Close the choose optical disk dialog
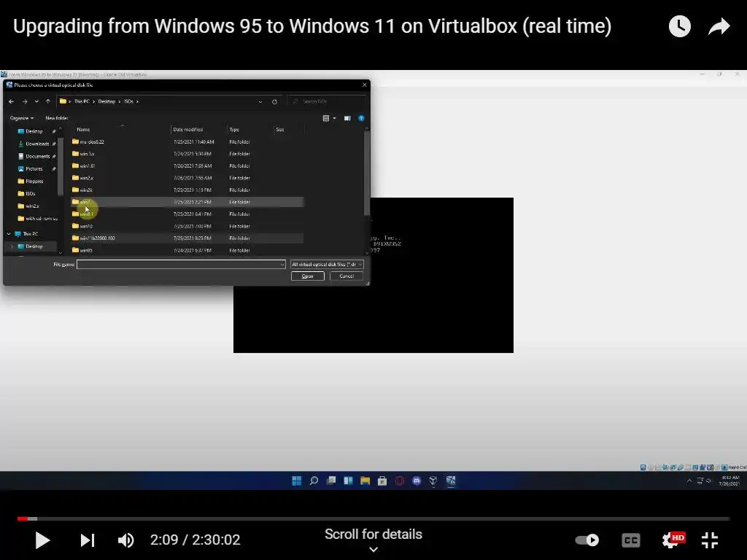The image size is (747, 560). click(x=365, y=85)
